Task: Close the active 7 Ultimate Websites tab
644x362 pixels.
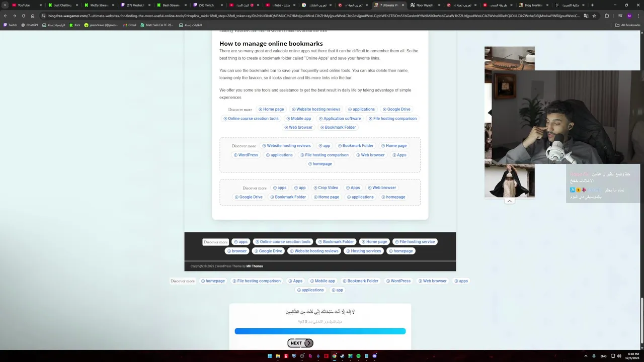Action: click(403, 5)
